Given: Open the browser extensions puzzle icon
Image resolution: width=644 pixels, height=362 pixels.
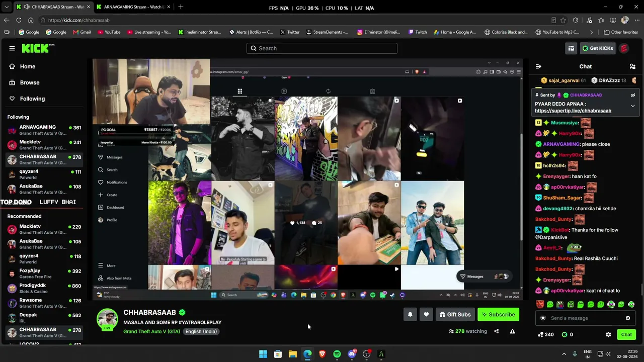Looking at the screenshot, I should pyautogui.click(x=576, y=20).
